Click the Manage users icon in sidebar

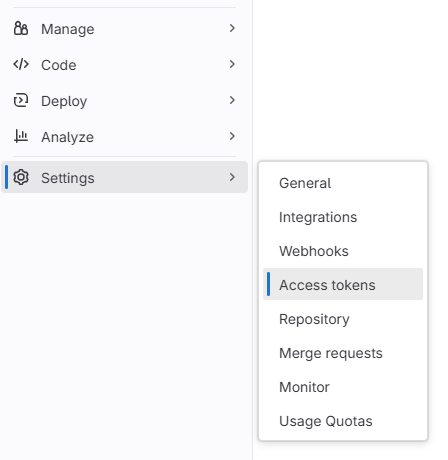(x=21, y=28)
